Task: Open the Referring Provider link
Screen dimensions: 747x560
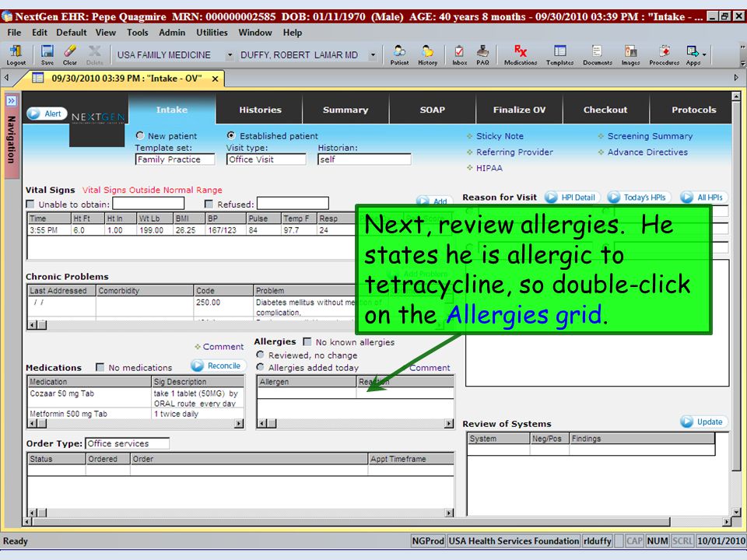Action: (x=514, y=152)
